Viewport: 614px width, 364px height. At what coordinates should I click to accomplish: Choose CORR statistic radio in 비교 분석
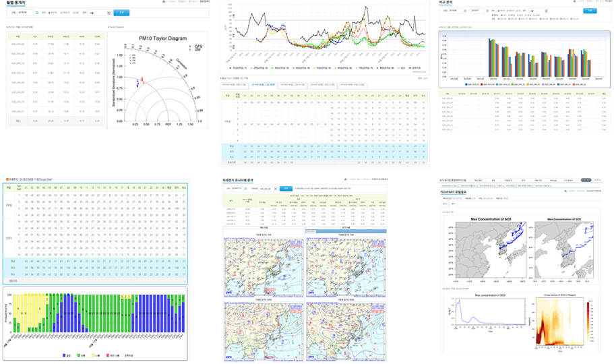(x=534, y=15)
